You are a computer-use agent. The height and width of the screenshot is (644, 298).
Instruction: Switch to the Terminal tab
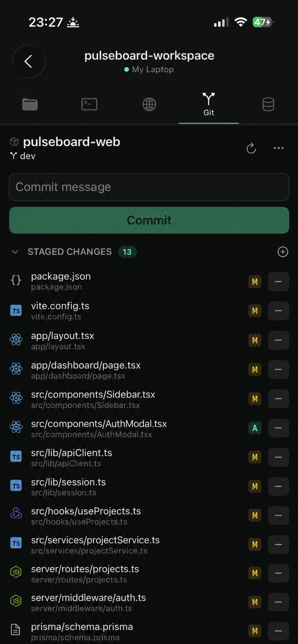[89, 104]
